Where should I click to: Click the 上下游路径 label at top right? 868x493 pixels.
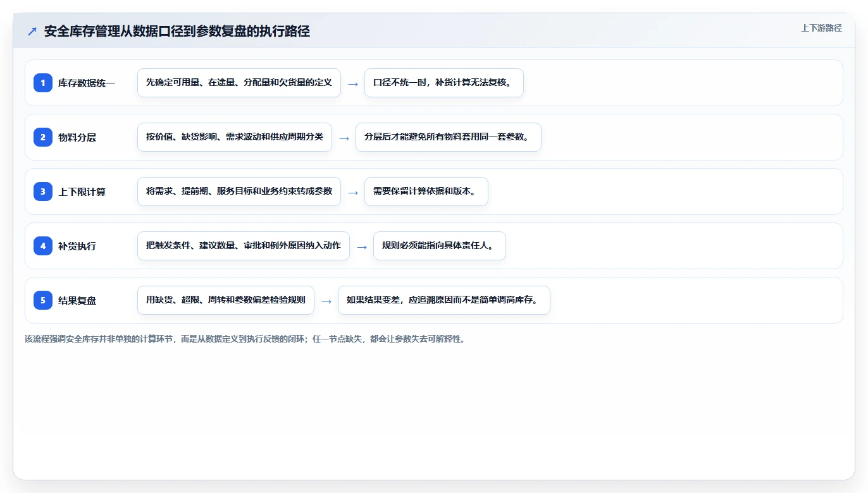821,28
